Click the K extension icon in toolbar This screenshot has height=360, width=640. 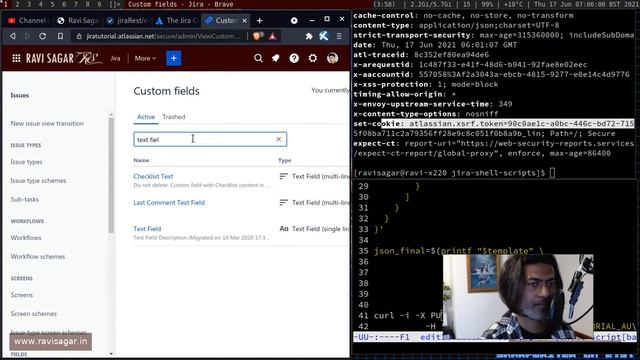(x=324, y=36)
